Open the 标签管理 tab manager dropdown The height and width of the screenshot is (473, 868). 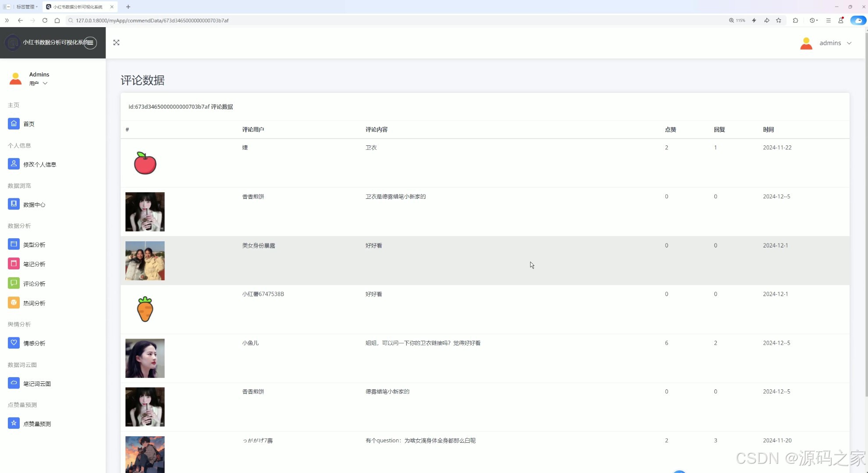[x=26, y=7]
